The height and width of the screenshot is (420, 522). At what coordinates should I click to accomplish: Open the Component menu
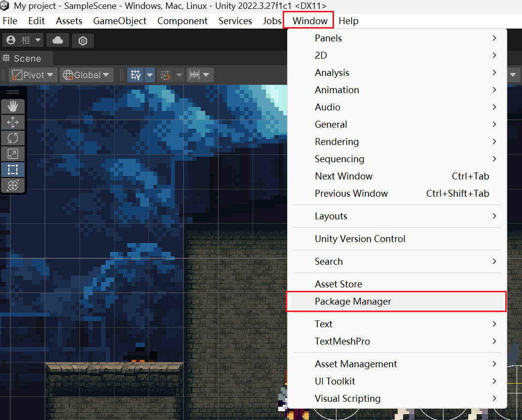point(183,21)
